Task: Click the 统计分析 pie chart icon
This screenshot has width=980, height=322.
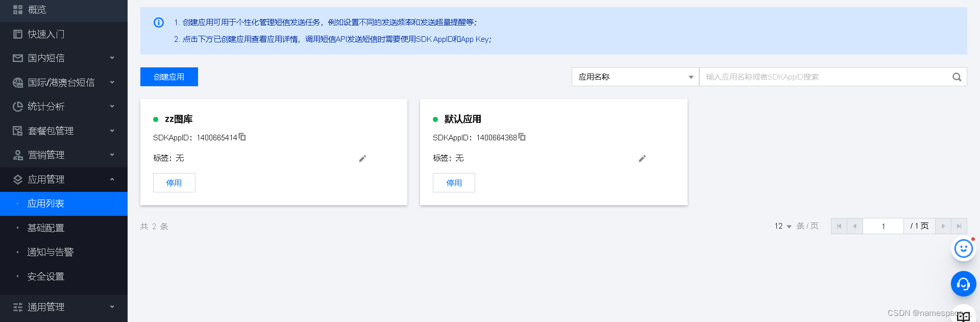Action: [18, 107]
